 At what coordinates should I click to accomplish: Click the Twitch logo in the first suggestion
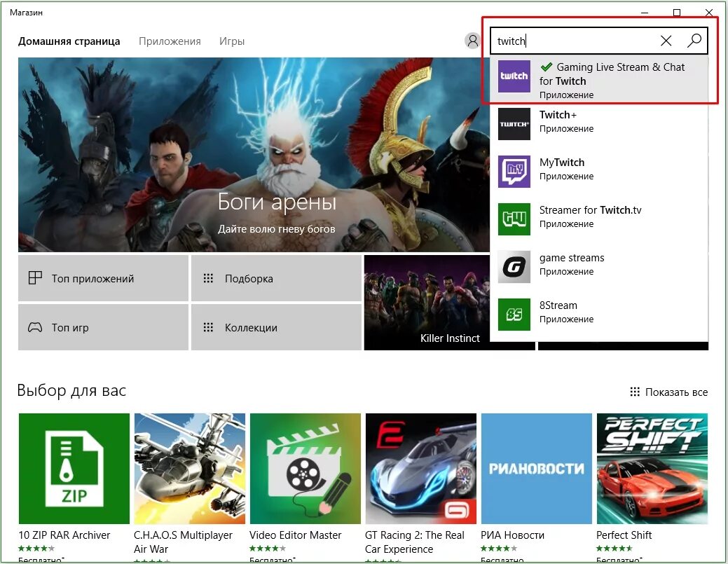coord(514,76)
